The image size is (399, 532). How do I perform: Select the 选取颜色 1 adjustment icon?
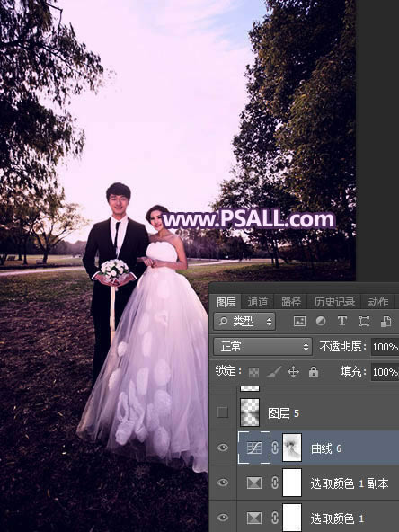(254, 518)
